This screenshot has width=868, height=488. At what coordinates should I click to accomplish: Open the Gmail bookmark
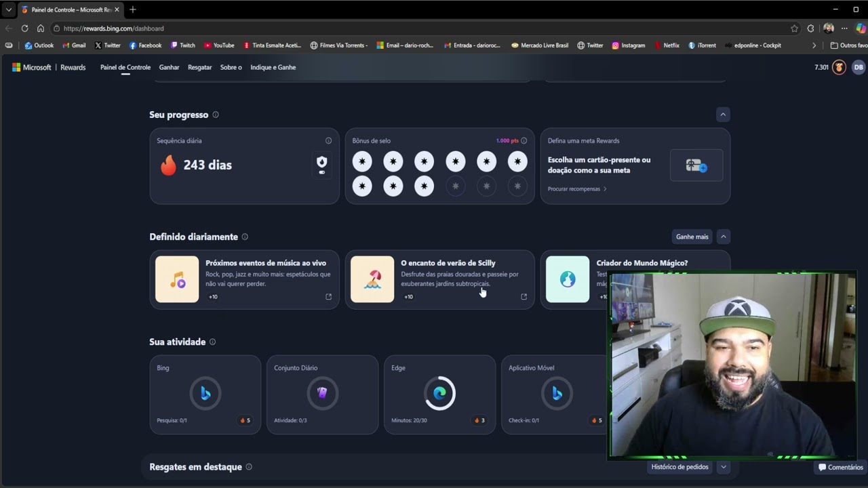click(x=74, y=45)
